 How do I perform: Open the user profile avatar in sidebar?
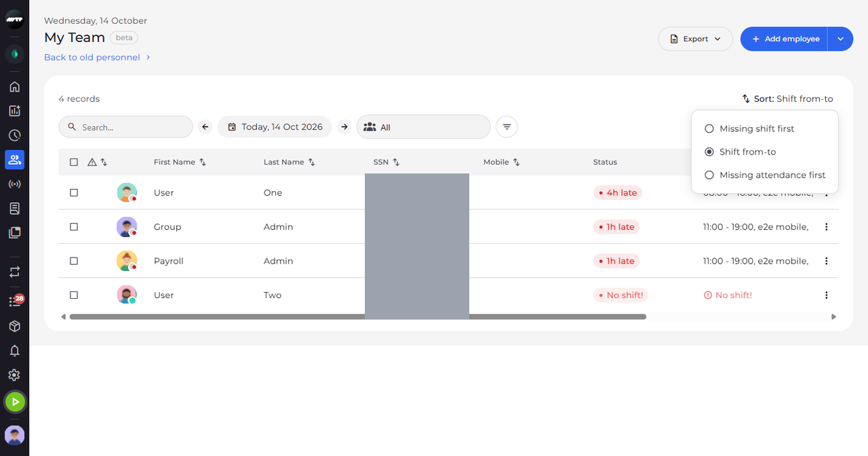14,435
